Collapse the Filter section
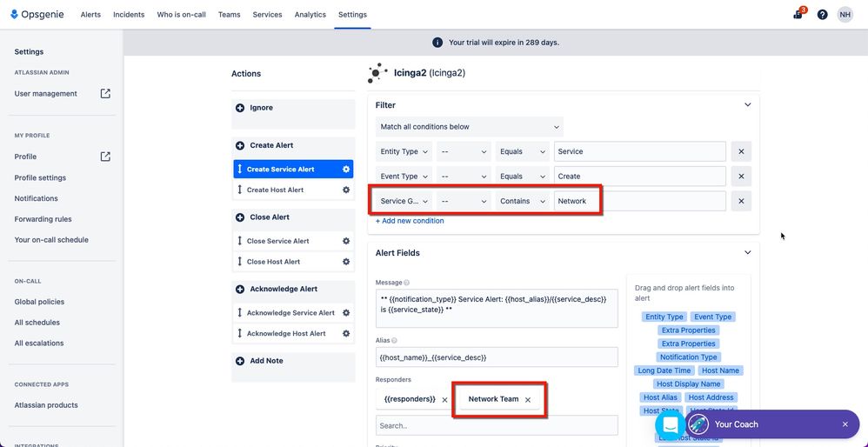The width and height of the screenshot is (868, 447). coord(747,104)
